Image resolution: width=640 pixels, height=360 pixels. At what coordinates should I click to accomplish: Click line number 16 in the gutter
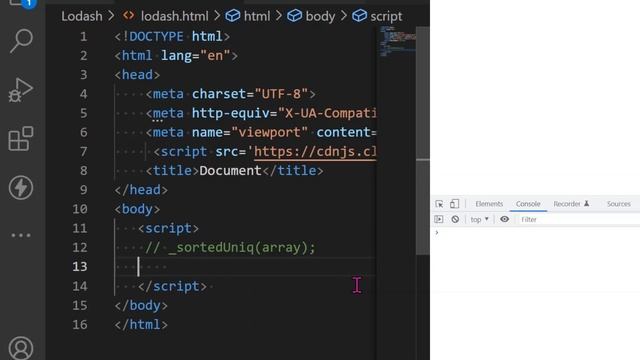pos(80,325)
